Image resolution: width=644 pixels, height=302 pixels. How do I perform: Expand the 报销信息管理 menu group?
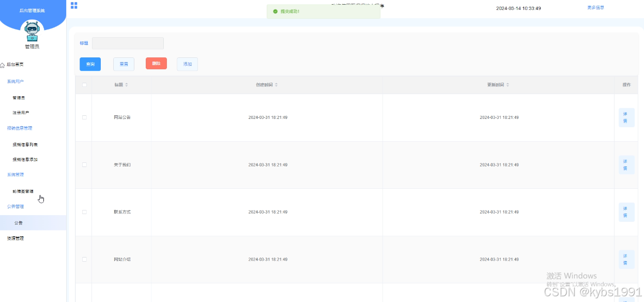pos(19,128)
